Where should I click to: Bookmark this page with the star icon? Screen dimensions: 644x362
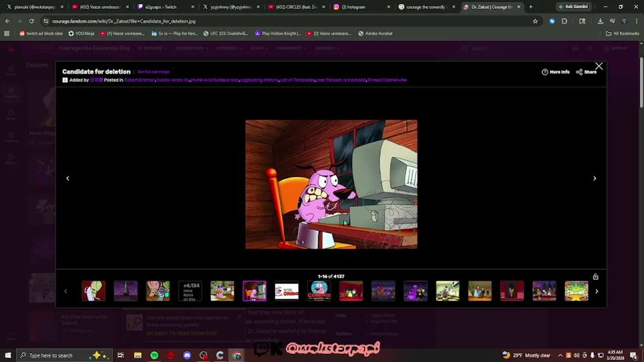coord(535,21)
